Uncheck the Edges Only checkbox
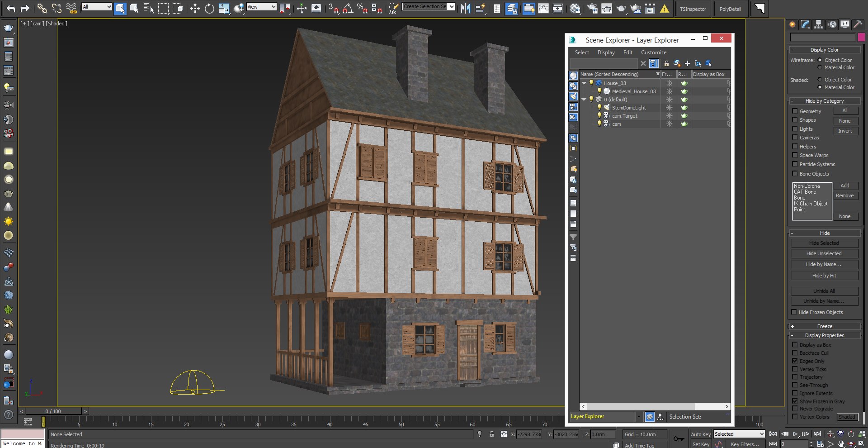Viewport: 868px width, 448px height. coord(795,361)
